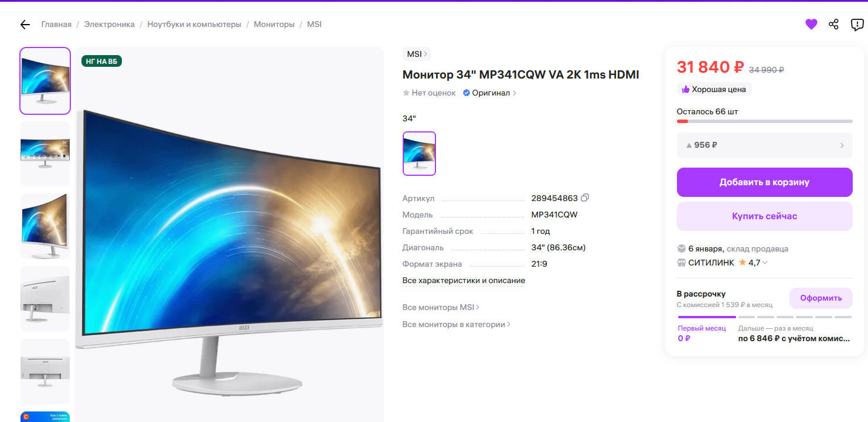Click the Оформить installment button
Screen dimensions: 868x422
tap(821, 298)
